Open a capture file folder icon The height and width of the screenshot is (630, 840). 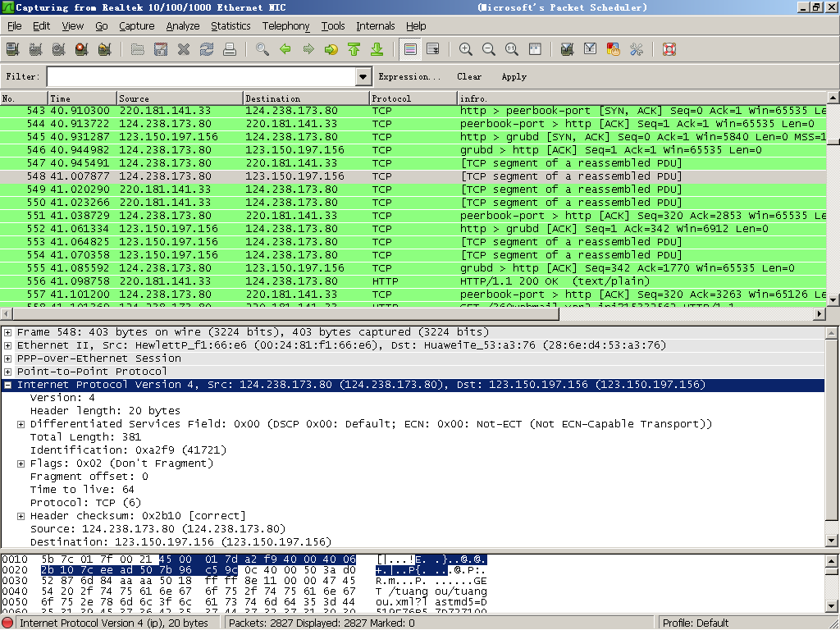pos(138,49)
